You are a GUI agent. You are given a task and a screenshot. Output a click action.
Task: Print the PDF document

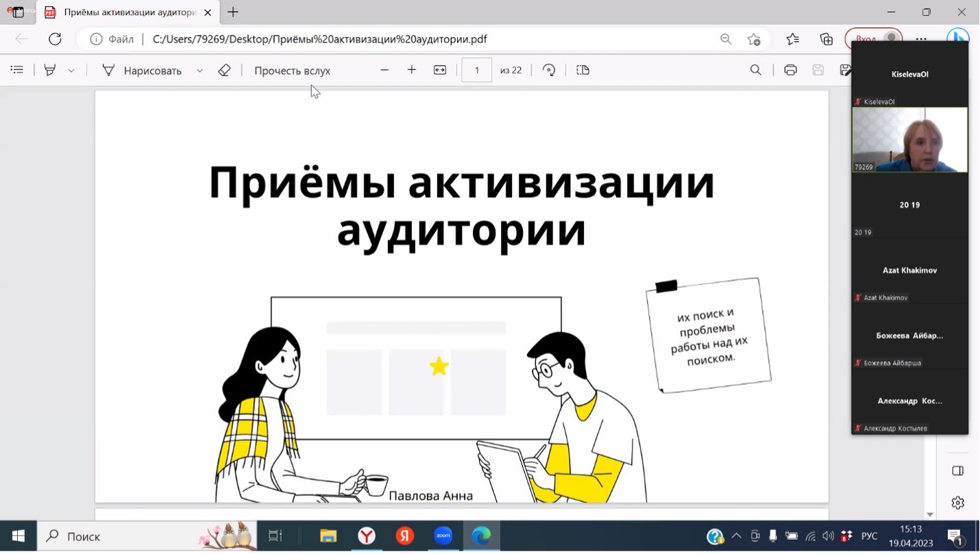[790, 70]
